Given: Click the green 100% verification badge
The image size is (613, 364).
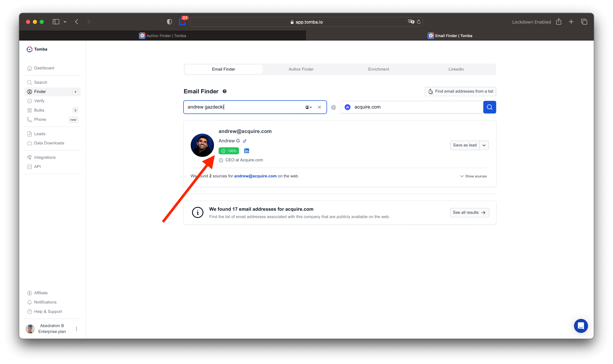Looking at the screenshot, I should (x=229, y=151).
